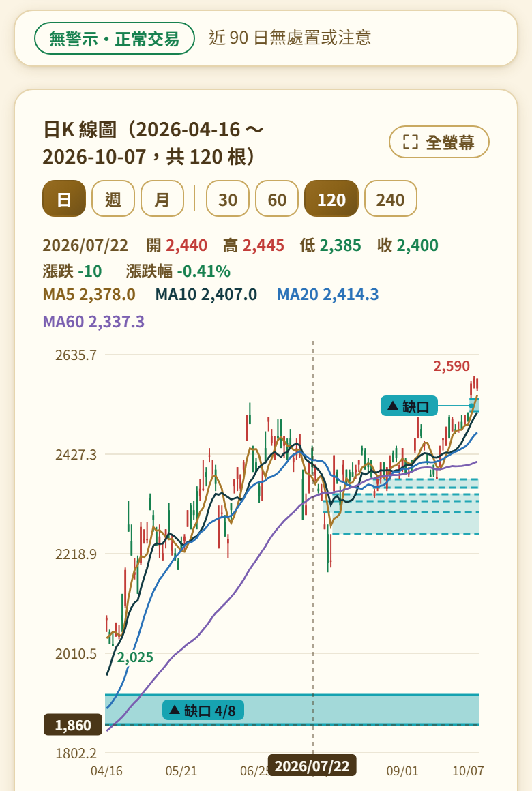Click the 10/07 x-axis date
Screen dimensions: 532x791
[x=468, y=771]
